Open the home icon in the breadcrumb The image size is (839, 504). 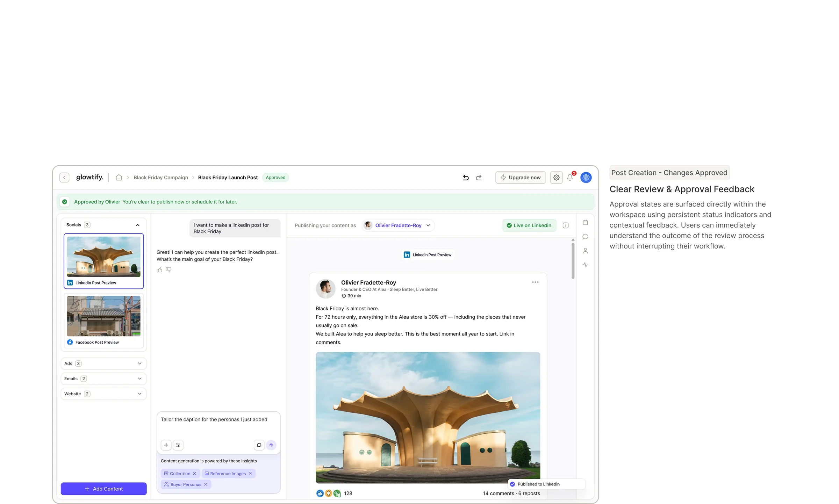pyautogui.click(x=119, y=178)
